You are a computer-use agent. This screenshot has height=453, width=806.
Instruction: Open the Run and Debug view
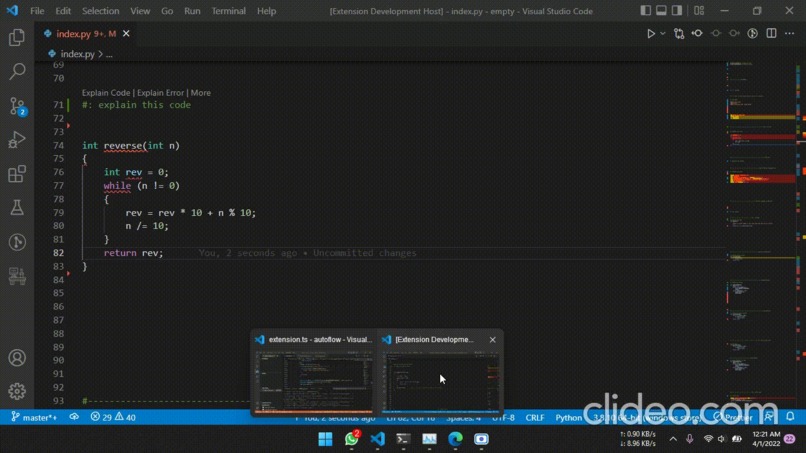(17, 140)
